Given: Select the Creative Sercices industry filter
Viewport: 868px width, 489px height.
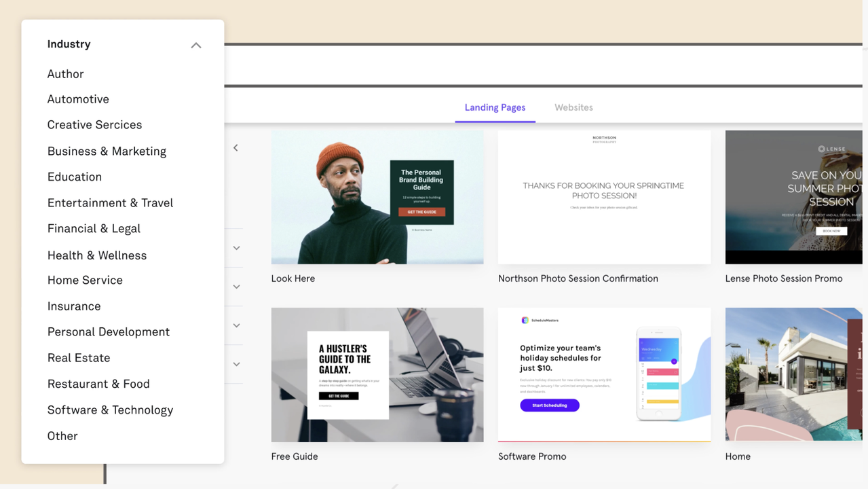Looking at the screenshot, I should point(94,124).
